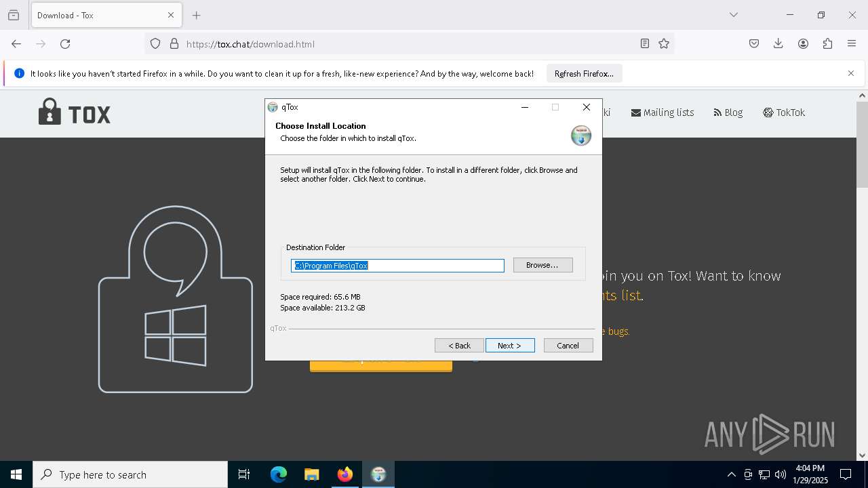
Task: Click the info icon in the notification bar
Action: 19,73
